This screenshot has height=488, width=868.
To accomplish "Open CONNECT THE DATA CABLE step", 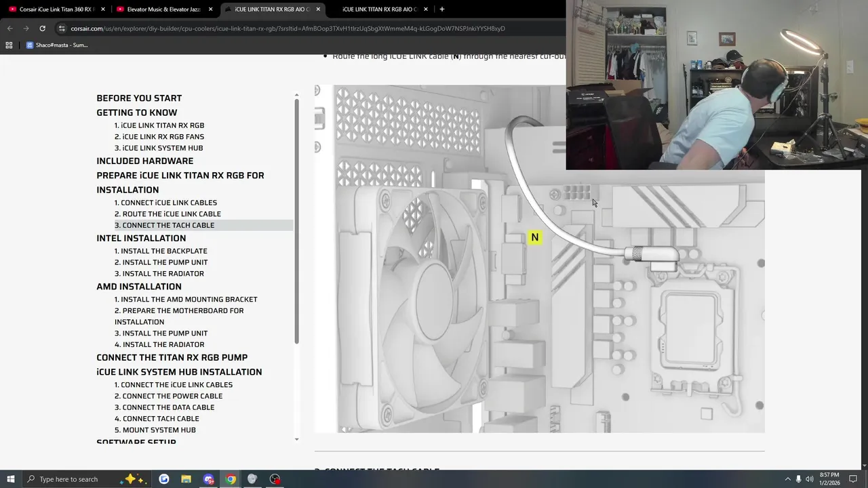I will (x=164, y=407).
